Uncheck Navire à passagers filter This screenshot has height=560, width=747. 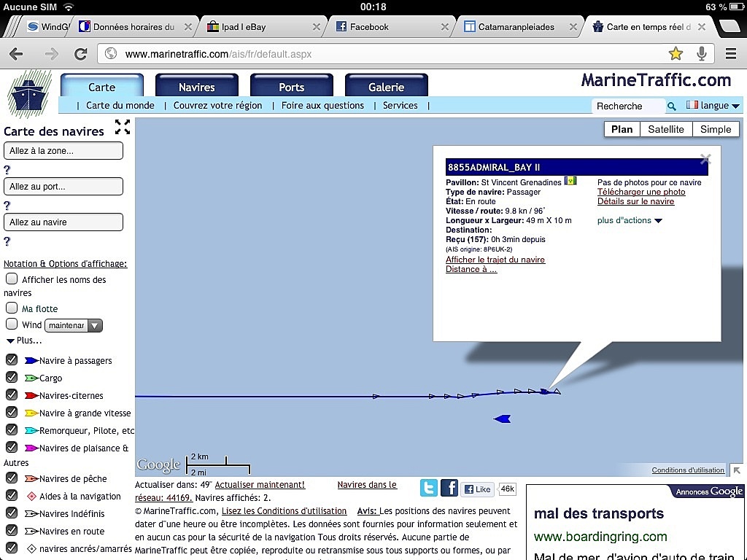click(x=12, y=359)
